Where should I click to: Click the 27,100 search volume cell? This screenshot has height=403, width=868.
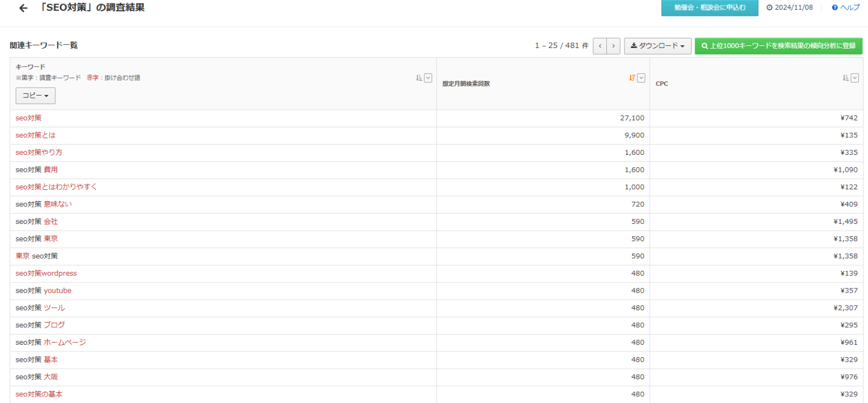(632, 118)
